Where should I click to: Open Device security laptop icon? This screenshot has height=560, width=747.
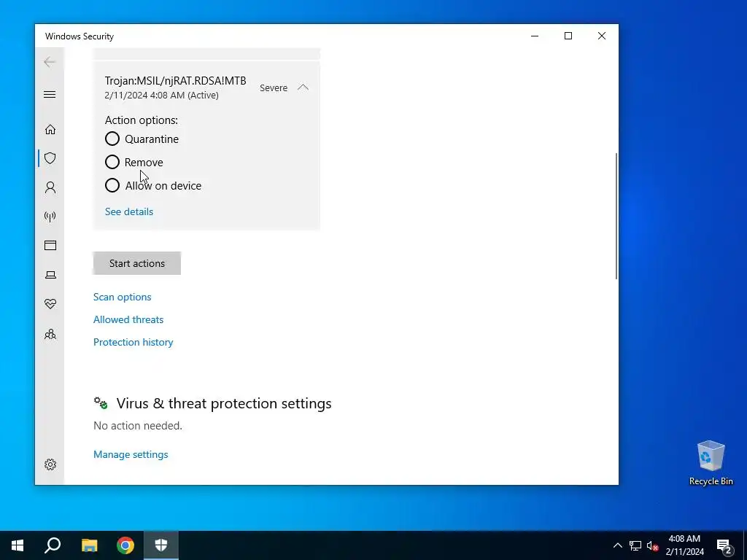click(50, 275)
